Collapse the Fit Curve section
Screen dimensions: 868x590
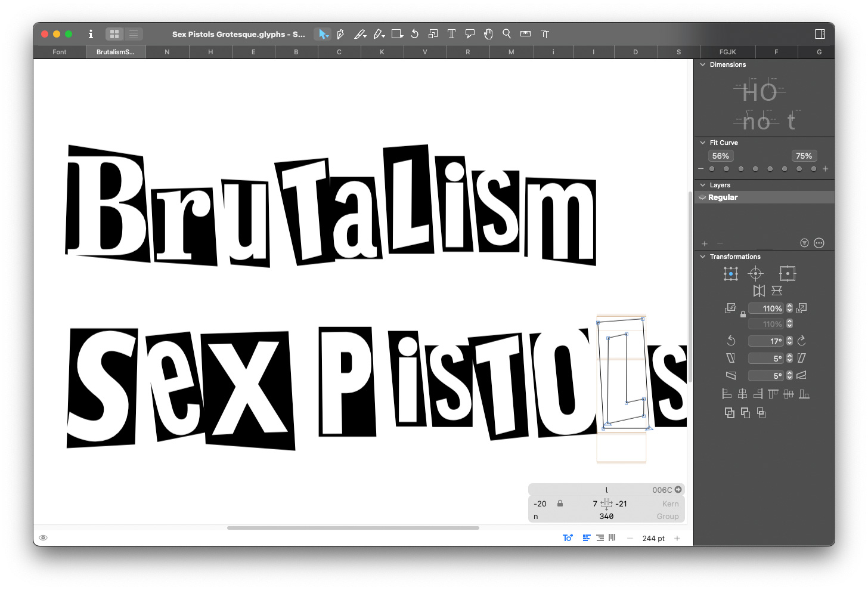703,143
